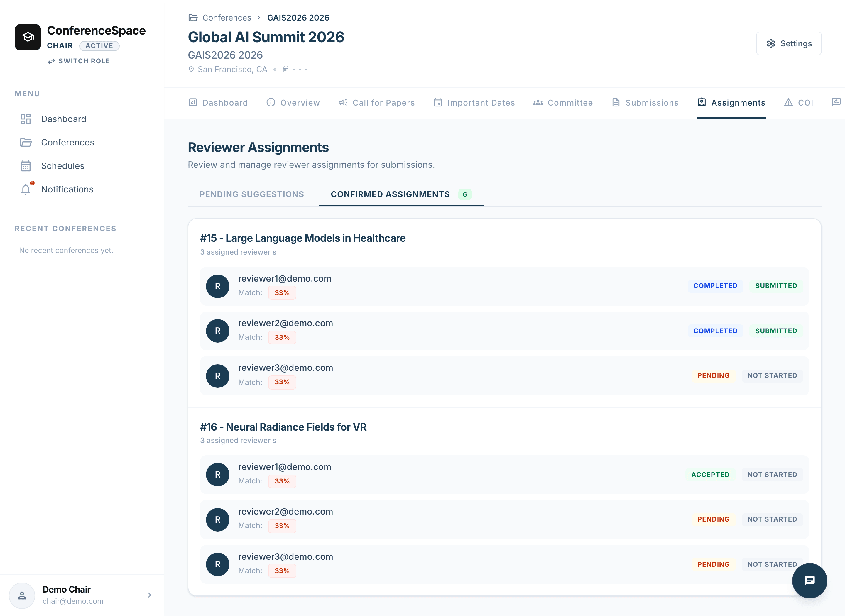Click the title '#16 - Neural Radiance Fields for VR'

(283, 427)
